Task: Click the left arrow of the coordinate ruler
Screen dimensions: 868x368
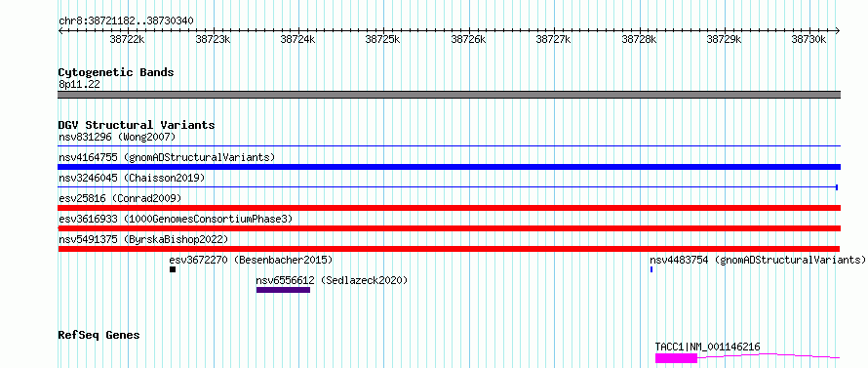Action: [61, 30]
